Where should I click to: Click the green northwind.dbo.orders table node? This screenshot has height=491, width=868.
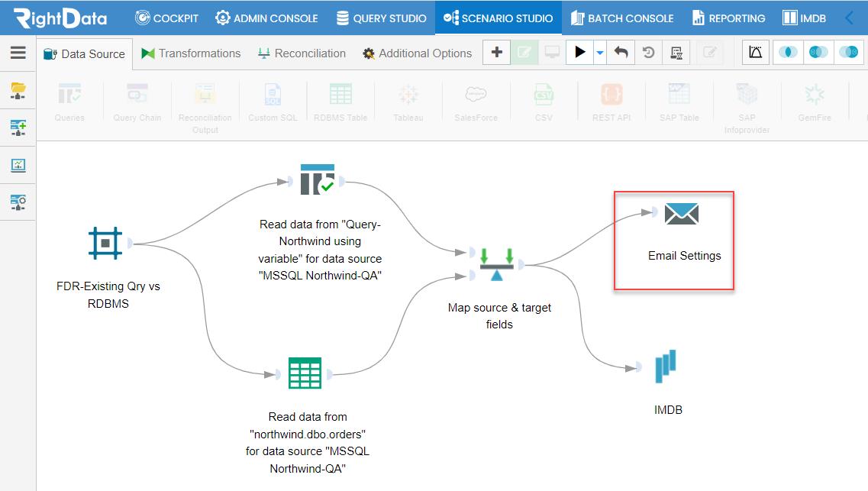305,373
